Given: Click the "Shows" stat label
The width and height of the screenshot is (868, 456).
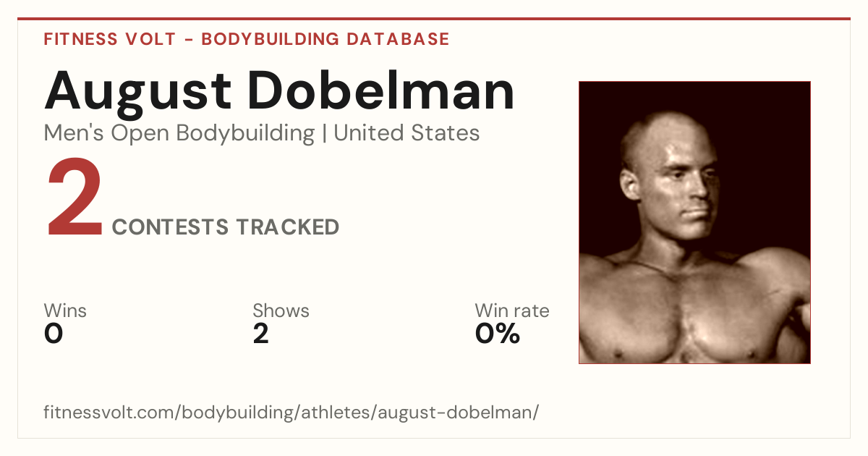Looking at the screenshot, I should pyautogui.click(x=281, y=311).
